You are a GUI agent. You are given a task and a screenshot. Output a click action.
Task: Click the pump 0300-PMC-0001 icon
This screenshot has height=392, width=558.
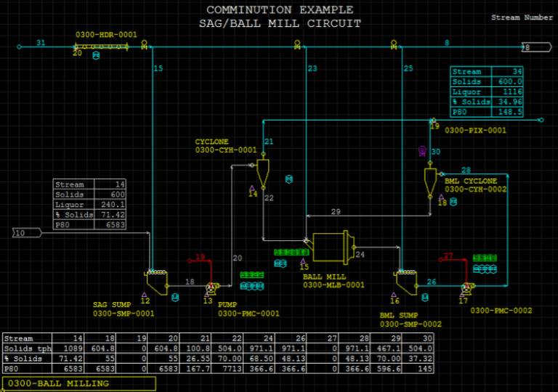point(210,287)
